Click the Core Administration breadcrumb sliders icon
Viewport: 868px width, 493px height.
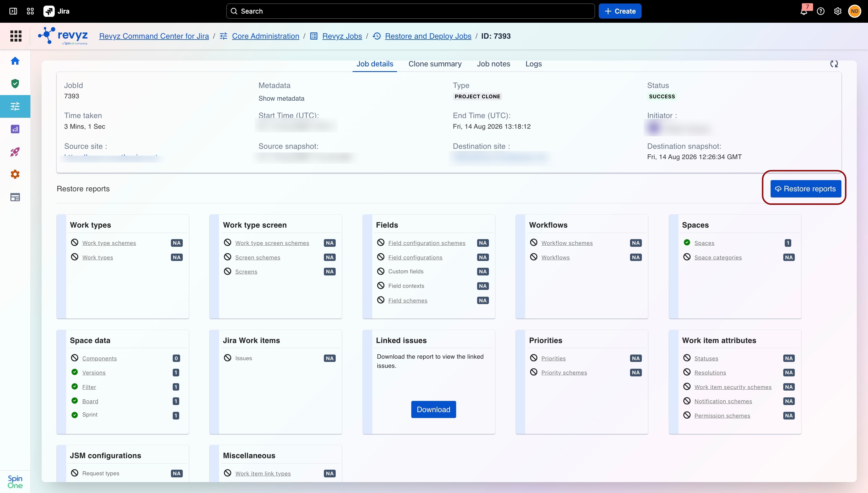coord(223,36)
